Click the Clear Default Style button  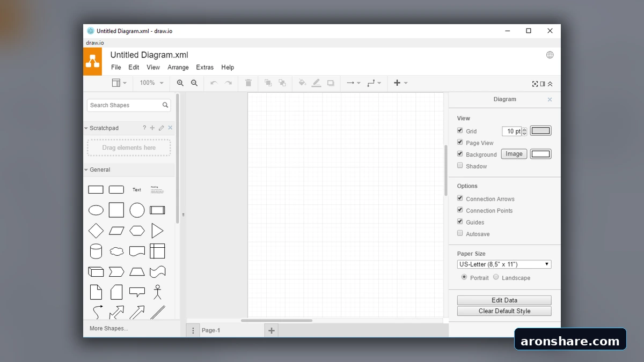click(504, 311)
